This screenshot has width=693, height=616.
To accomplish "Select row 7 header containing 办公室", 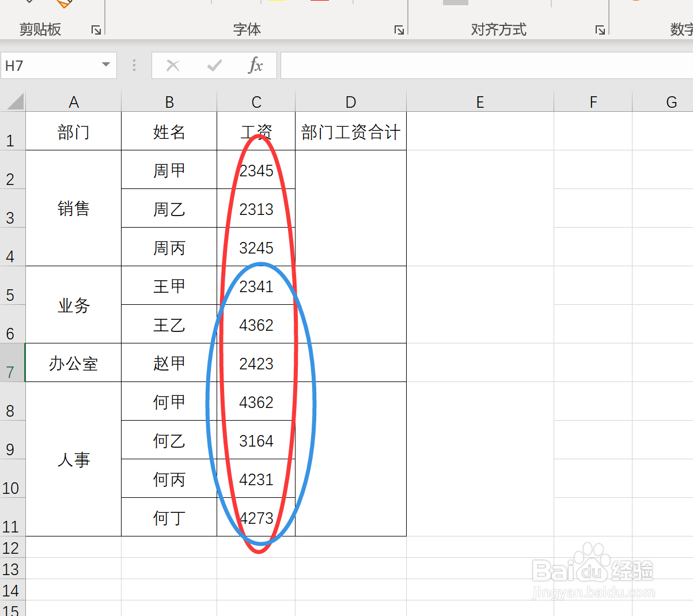I will [x=13, y=362].
